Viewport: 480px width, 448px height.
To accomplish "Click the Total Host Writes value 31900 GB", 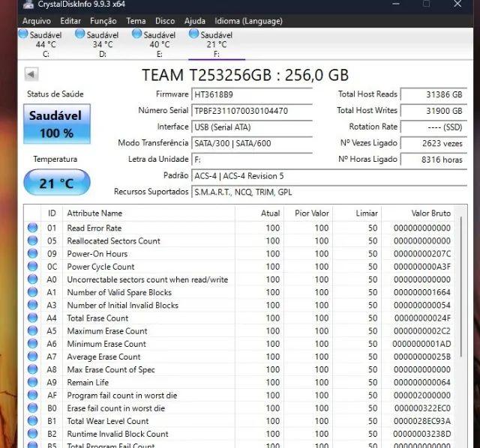I will [433, 111].
